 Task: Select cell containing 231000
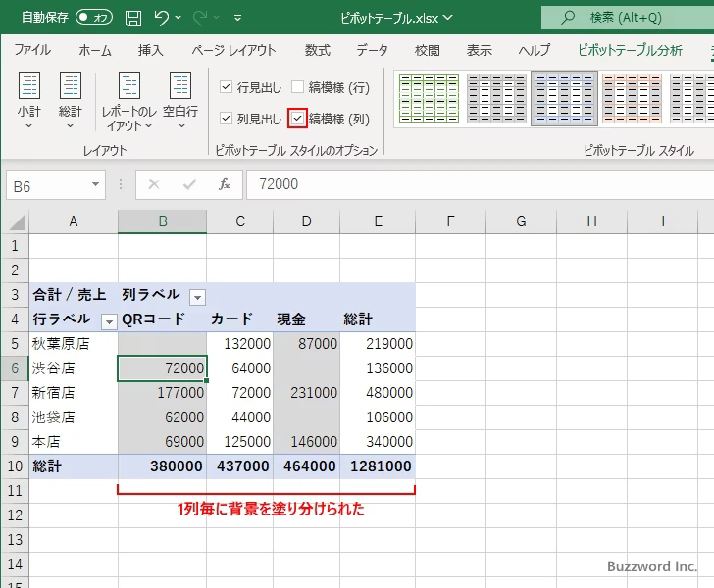click(307, 393)
